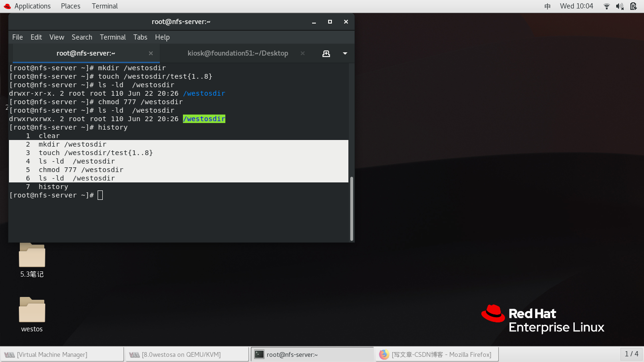Open the Help menu in terminal
Screen dimensions: 644x362
coord(162,37)
